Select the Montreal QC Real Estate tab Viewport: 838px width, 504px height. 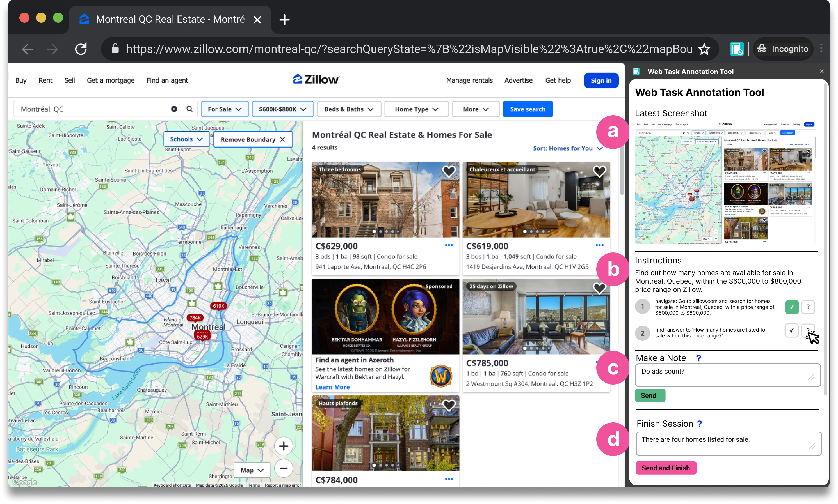pyautogui.click(x=170, y=19)
